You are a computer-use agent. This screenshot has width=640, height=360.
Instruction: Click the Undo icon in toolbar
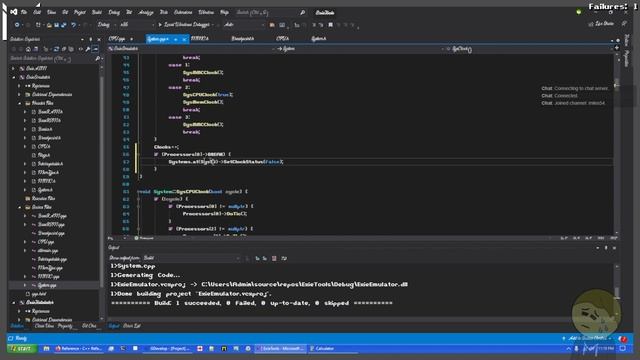tap(73, 25)
